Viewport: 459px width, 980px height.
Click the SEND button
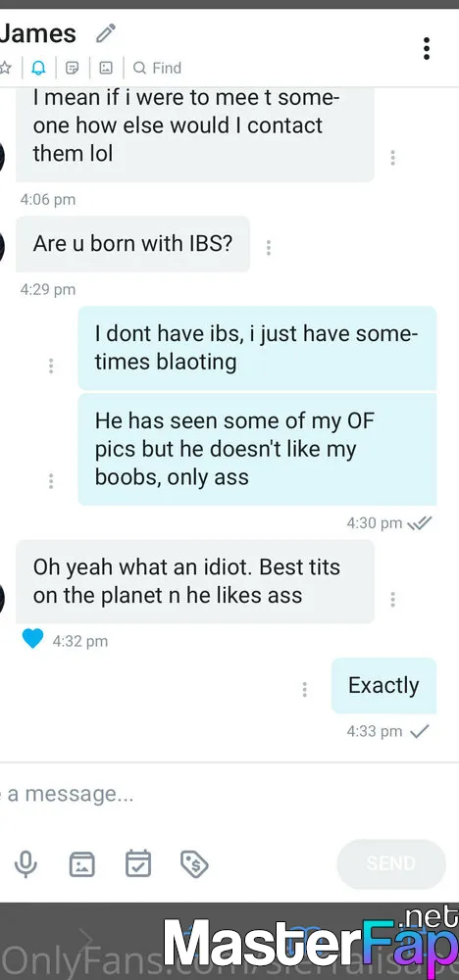391,863
